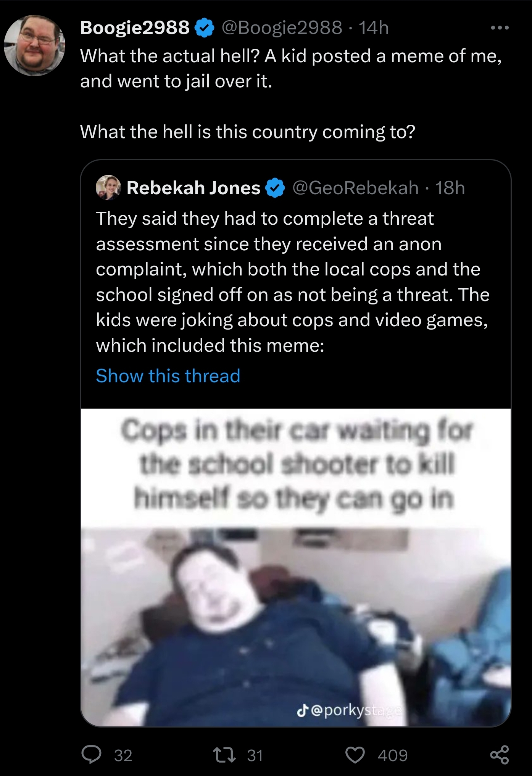The width and height of the screenshot is (532, 776).
Task: Click Rebekah Jones's small avatar
Action: 108,188
